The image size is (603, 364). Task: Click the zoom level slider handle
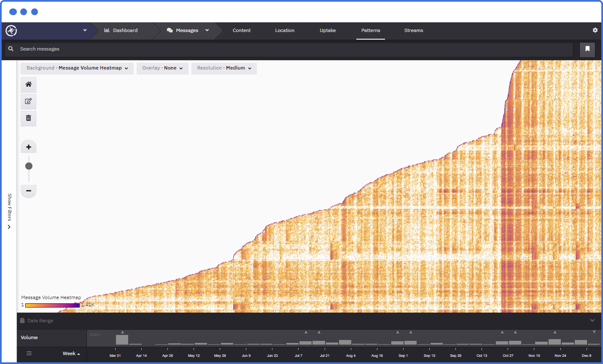tap(28, 166)
